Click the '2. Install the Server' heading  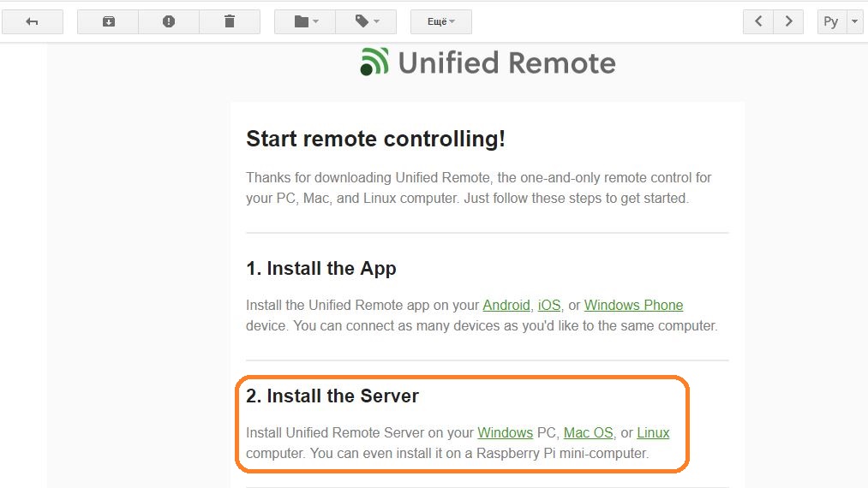pos(332,396)
